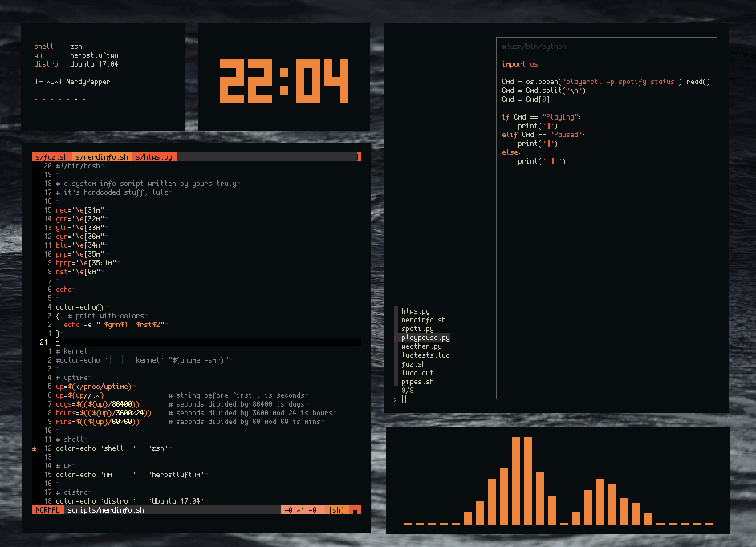This screenshot has width=756, height=547.
Task: Click the Cmd = Cmd[0] line in preview
Action: point(526,99)
